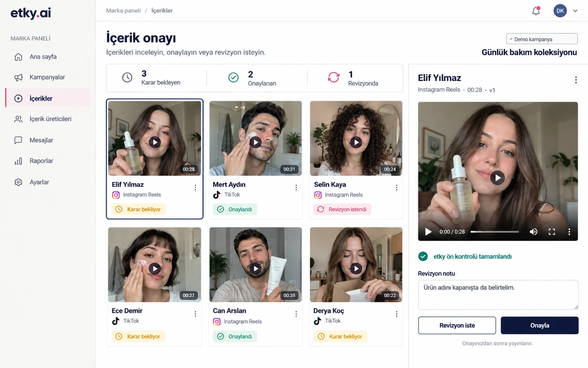
Task: Click Revizyon istendi badge on Selin Kaya
Action: tap(342, 209)
